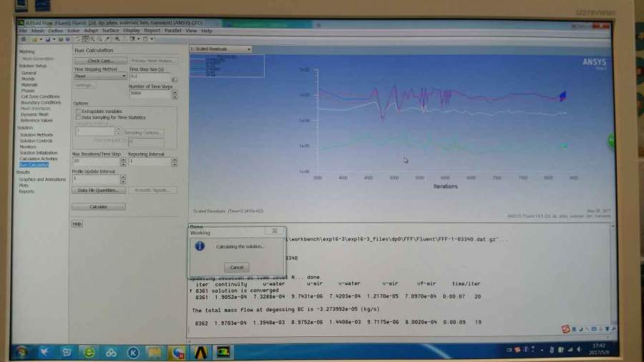Image resolution: width=644 pixels, height=362 pixels.
Task: Open the window layout dropdown arrow
Action: (152, 39)
